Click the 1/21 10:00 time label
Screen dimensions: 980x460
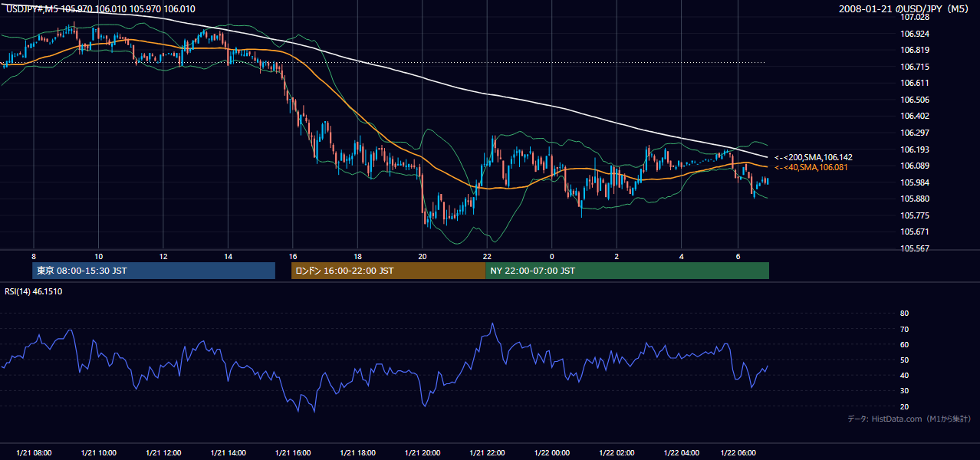point(98,453)
